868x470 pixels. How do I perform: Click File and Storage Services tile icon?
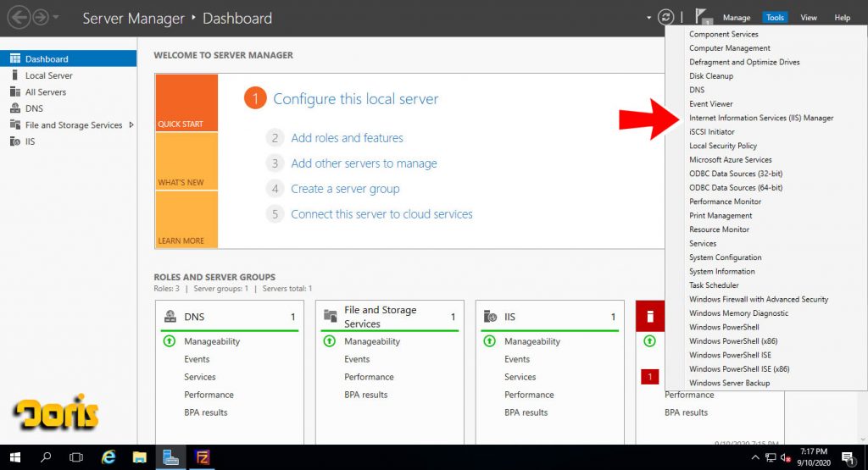(x=330, y=316)
